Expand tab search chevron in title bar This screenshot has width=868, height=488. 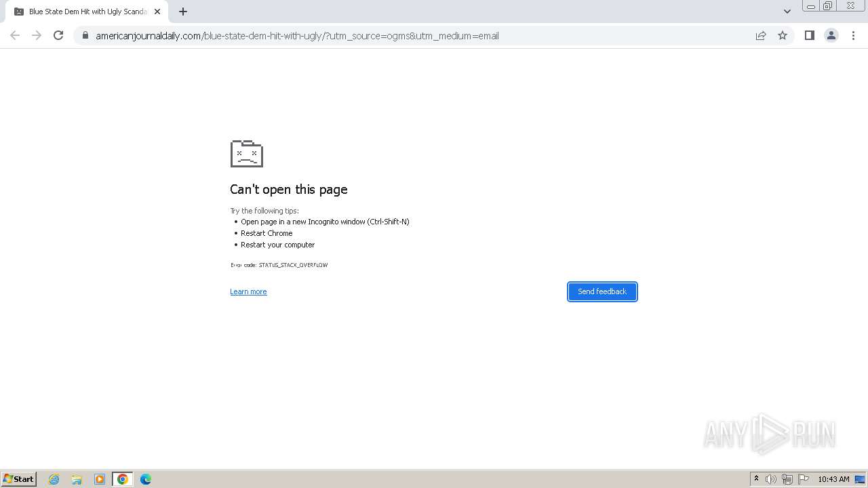787,12
